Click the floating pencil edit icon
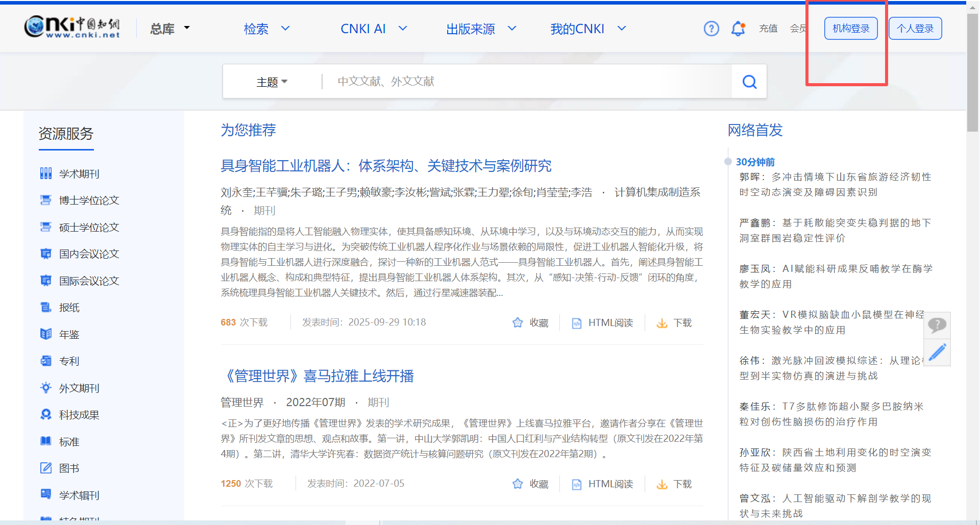The image size is (980, 525). click(937, 353)
